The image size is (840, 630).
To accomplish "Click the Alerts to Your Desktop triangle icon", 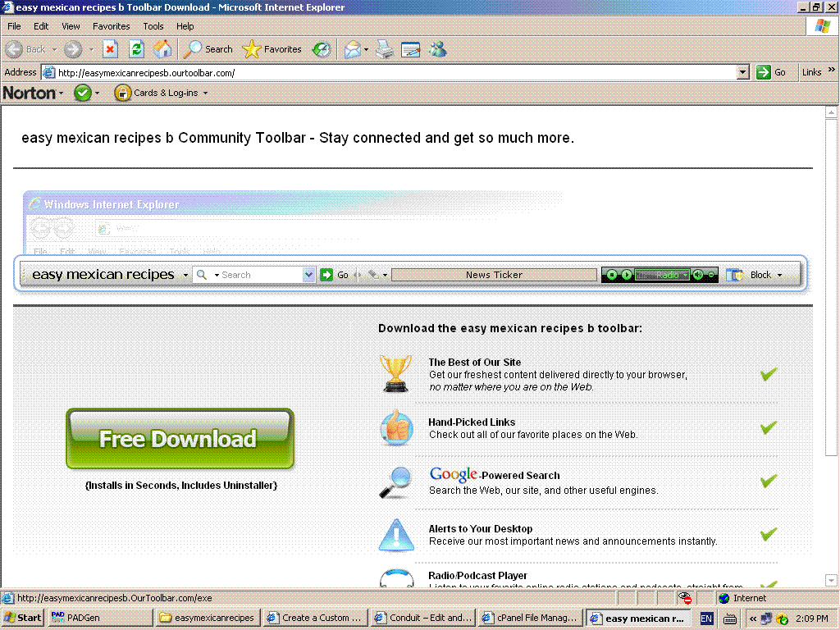I will [396, 535].
